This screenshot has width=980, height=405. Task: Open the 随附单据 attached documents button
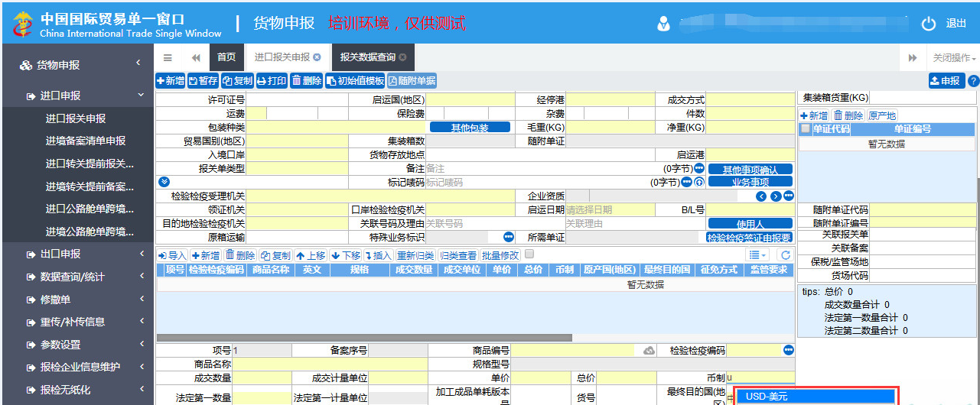[x=412, y=80]
